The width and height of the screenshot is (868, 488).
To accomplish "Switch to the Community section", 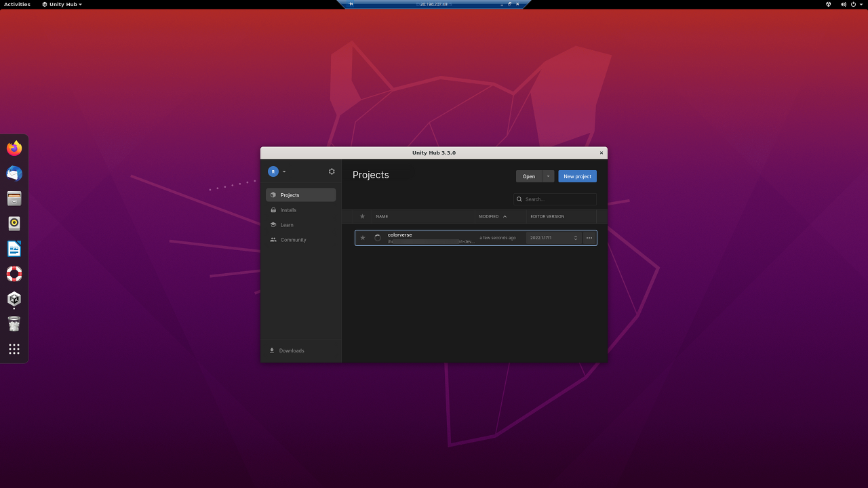I will tap(301, 240).
